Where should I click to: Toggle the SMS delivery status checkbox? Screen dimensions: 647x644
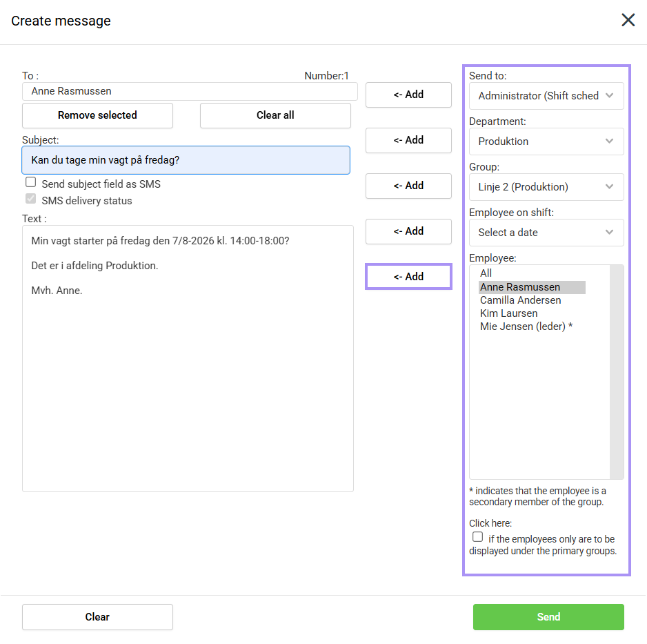30,199
